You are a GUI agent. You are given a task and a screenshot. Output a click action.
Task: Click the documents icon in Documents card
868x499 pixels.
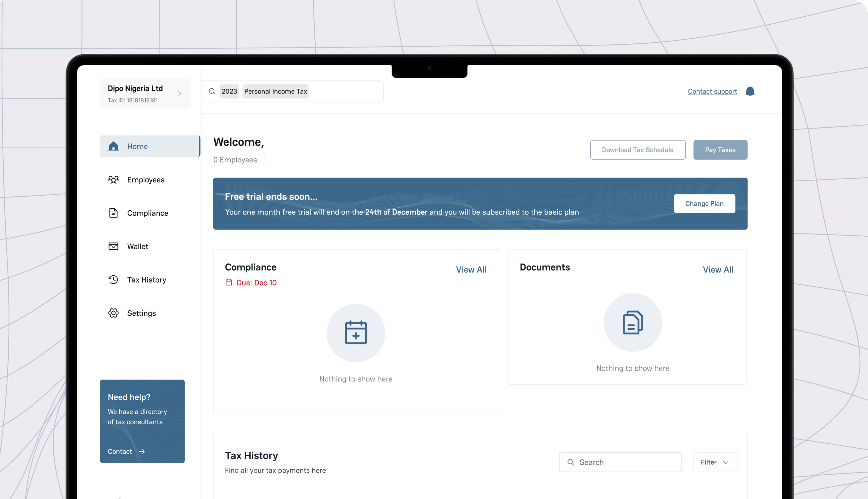[632, 322]
